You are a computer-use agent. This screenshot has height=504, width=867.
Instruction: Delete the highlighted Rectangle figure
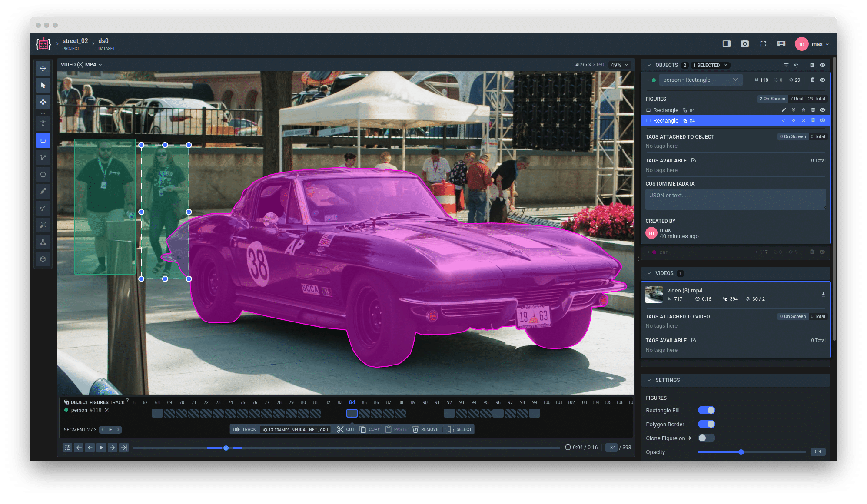click(813, 120)
